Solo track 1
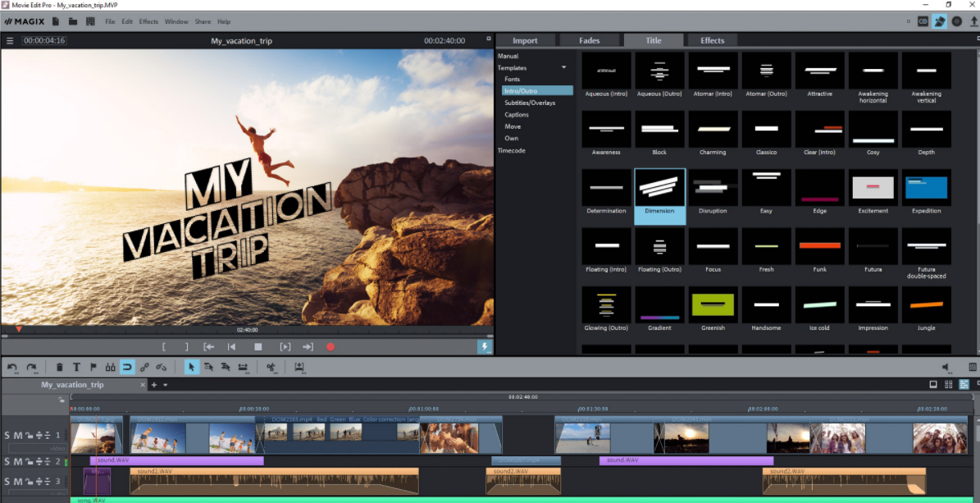980x503 pixels. [7, 436]
